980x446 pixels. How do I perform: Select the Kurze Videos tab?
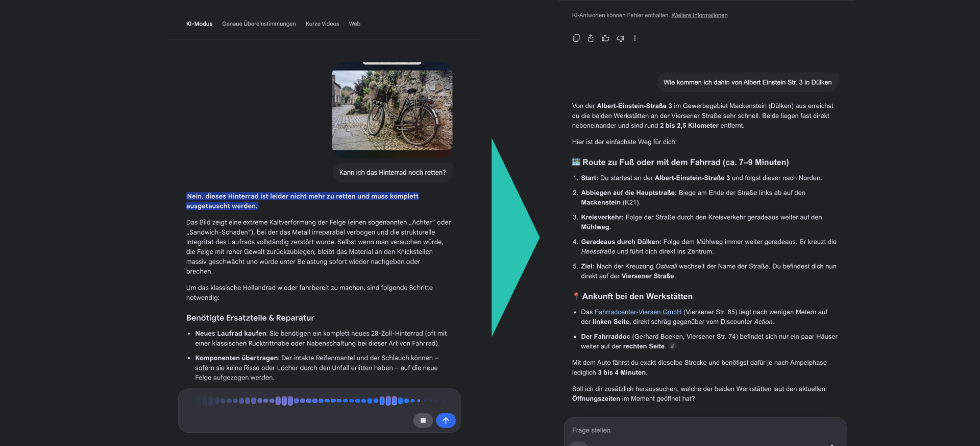click(322, 24)
